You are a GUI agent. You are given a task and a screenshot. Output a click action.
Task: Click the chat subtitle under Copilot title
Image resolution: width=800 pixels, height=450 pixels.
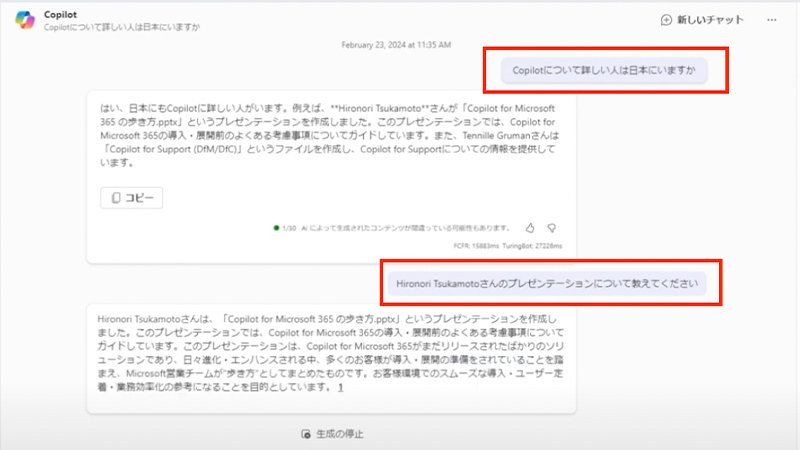click(120, 27)
